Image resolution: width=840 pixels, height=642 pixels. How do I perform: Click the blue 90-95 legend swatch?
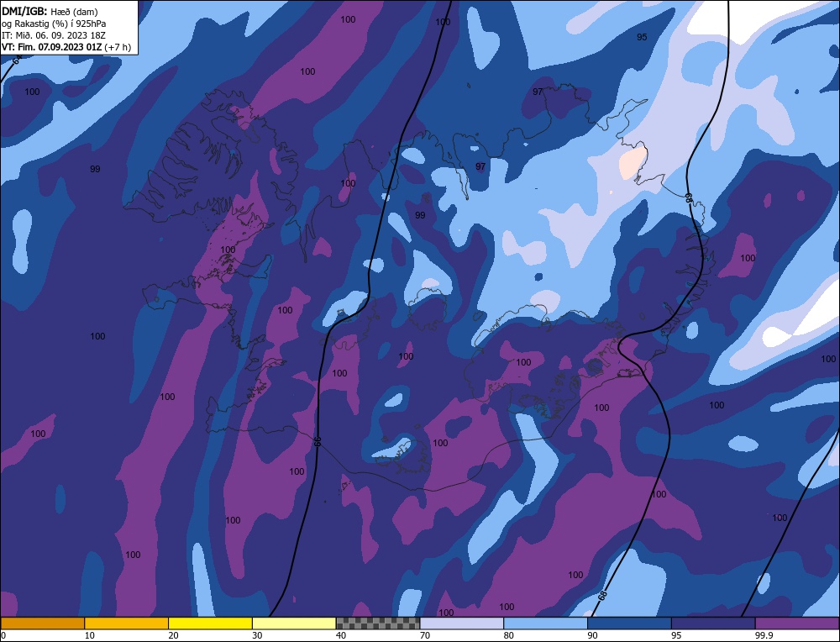(x=629, y=624)
